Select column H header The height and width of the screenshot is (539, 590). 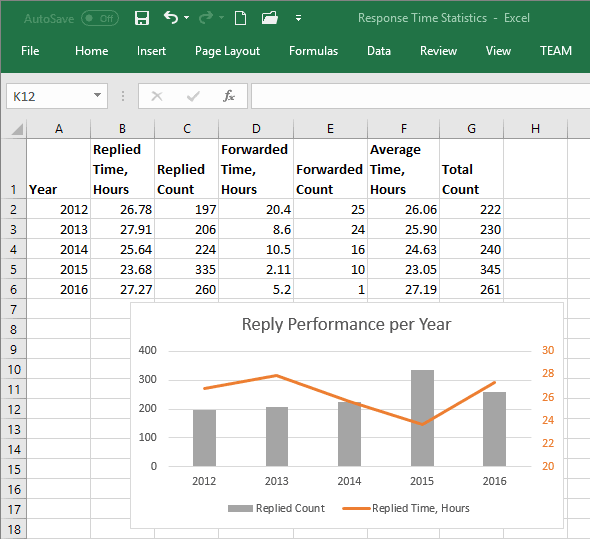[535, 129]
